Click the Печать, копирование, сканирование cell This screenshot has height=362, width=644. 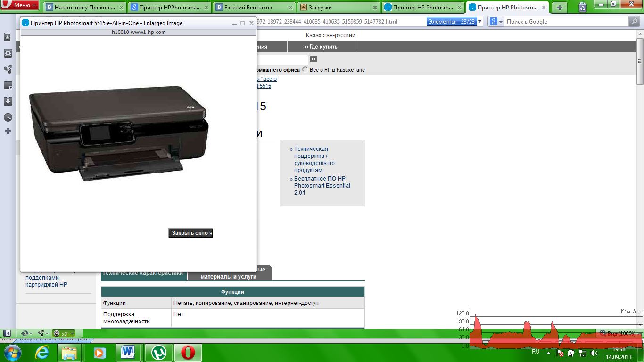point(268,303)
